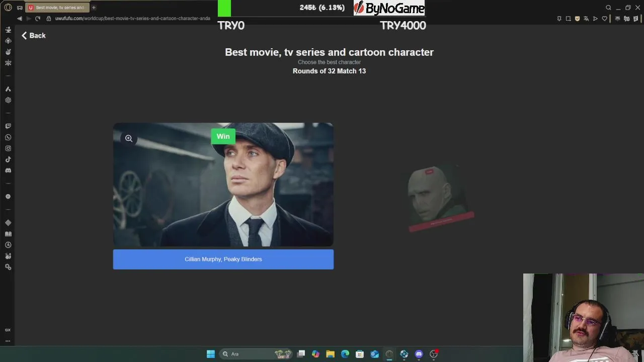Add page to favorites heart icon
Viewport: 644px width, 362px height.
click(605, 19)
